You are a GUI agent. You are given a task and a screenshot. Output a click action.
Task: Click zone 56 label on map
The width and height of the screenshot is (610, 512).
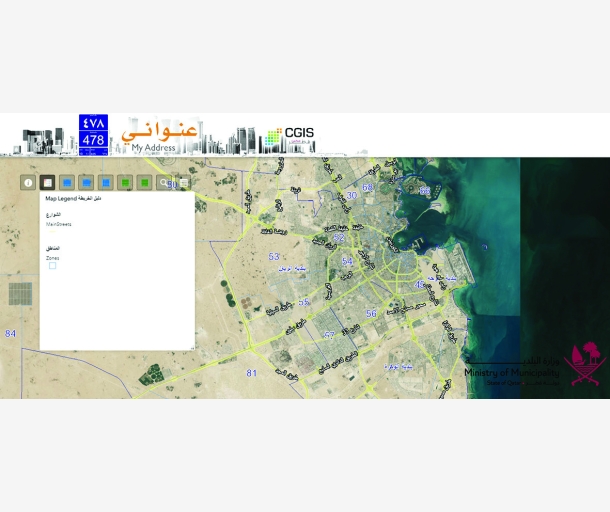pos(371,313)
